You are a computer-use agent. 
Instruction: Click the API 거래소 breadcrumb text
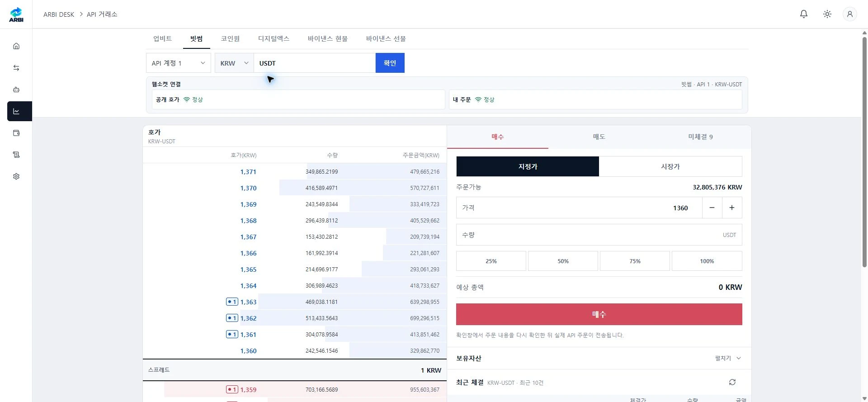click(102, 14)
